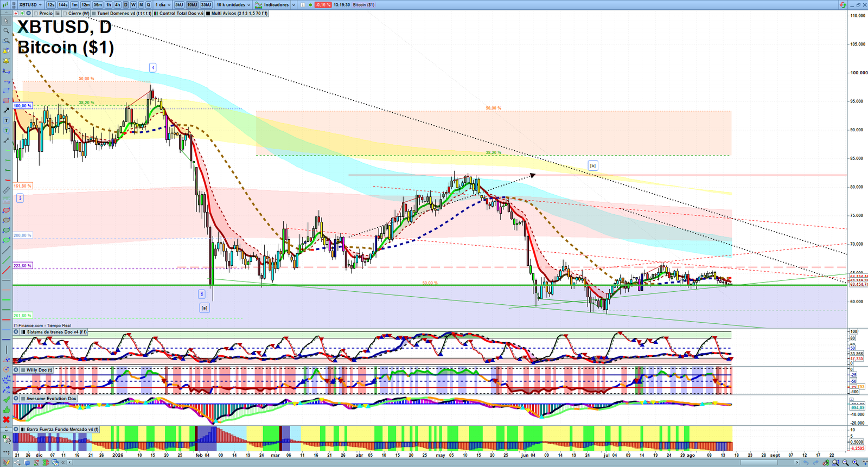Viewport: 868px width, 467px height.
Task: Pick the text label T tool
Action: point(6,120)
